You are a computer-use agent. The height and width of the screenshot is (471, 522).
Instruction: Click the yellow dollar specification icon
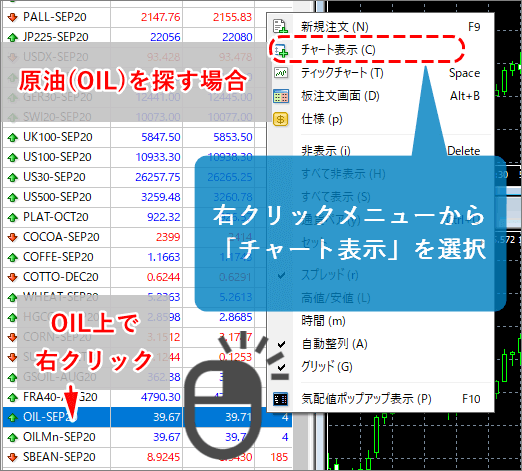point(281,119)
